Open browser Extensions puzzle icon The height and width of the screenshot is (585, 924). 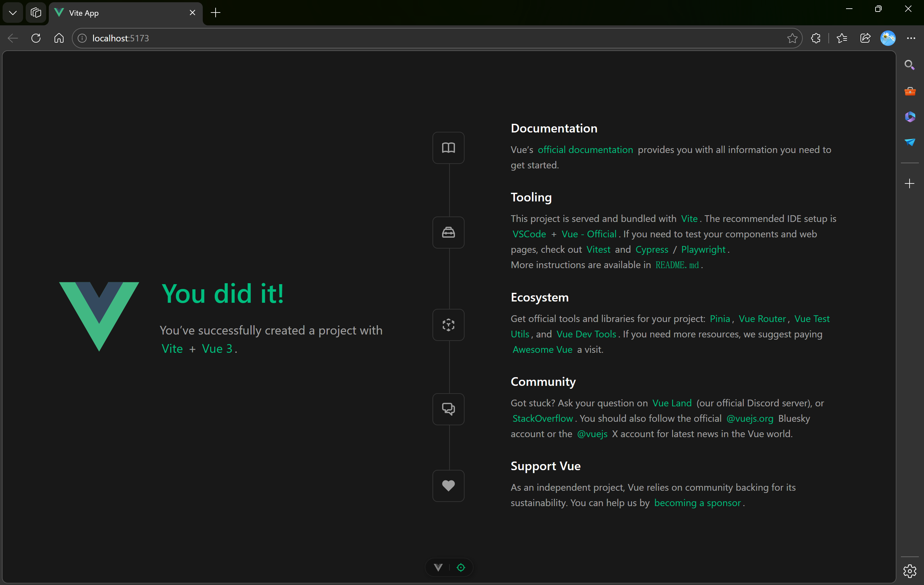[x=816, y=38]
